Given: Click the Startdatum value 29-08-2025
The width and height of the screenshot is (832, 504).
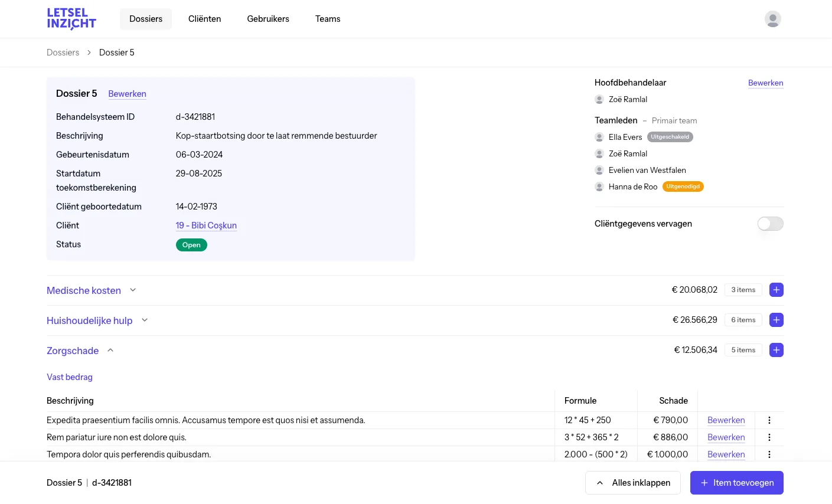Looking at the screenshot, I should click(199, 174).
